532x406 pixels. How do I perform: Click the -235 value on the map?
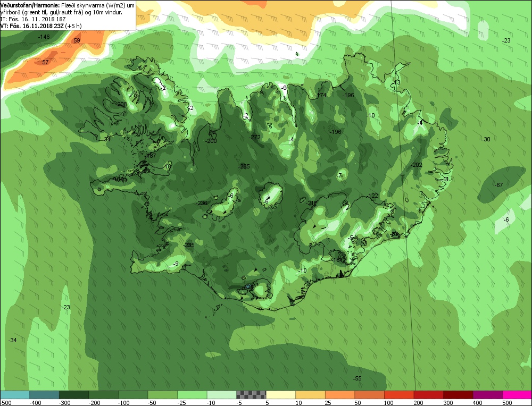tap(189, 245)
